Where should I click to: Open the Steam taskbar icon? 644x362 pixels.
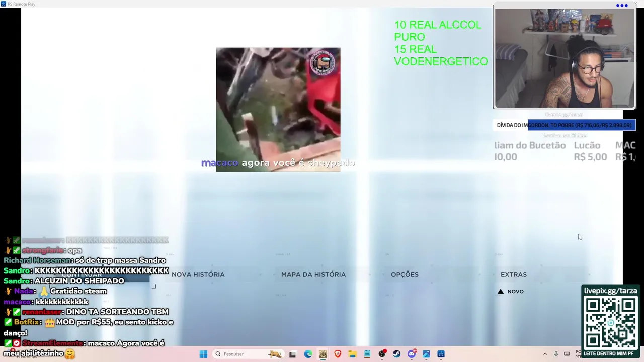click(x=396, y=354)
